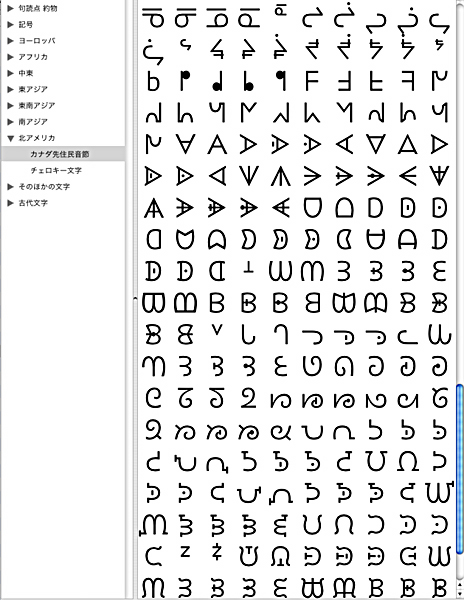
Task: Expand the 中東 category triangle
Action: click(10, 73)
